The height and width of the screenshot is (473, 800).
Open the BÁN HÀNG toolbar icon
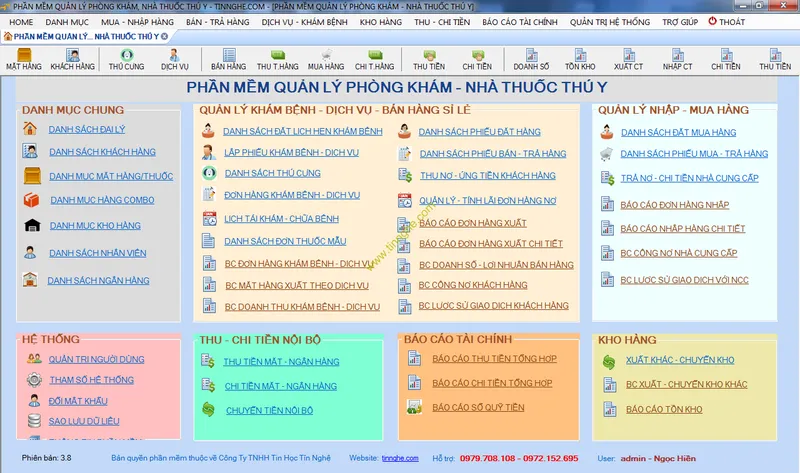click(x=229, y=60)
